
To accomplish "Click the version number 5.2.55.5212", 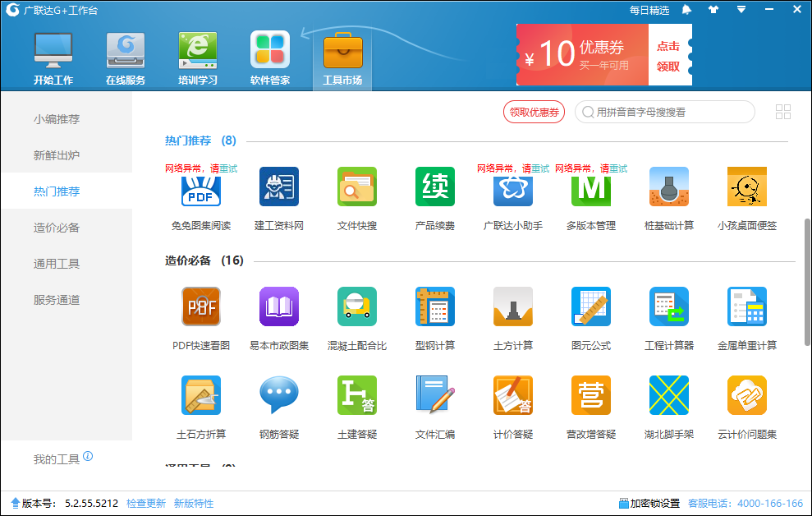I will click(91, 503).
